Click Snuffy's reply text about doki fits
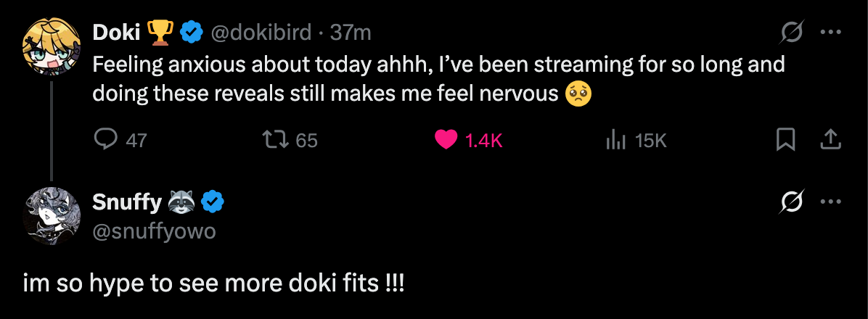The width and height of the screenshot is (868, 319). (x=213, y=283)
